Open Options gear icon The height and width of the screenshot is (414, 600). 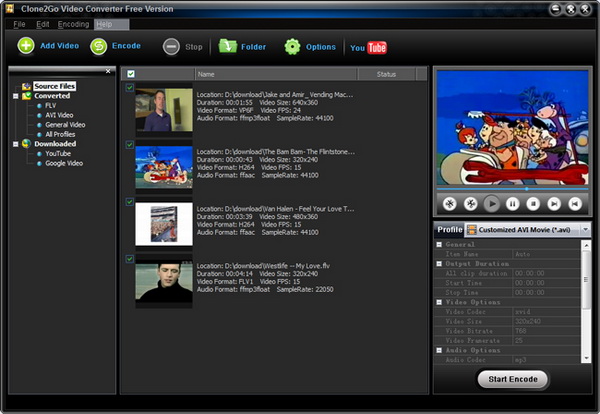[292, 46]
